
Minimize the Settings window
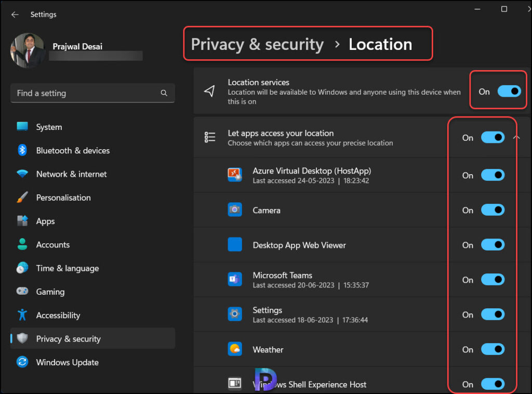pyautogui.click(x=477, y=9)
